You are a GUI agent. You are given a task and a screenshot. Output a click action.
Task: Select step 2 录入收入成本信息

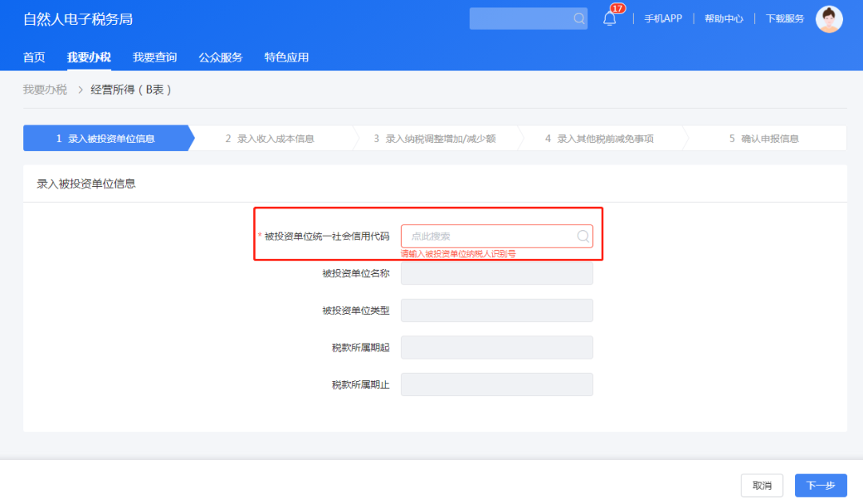270,138
